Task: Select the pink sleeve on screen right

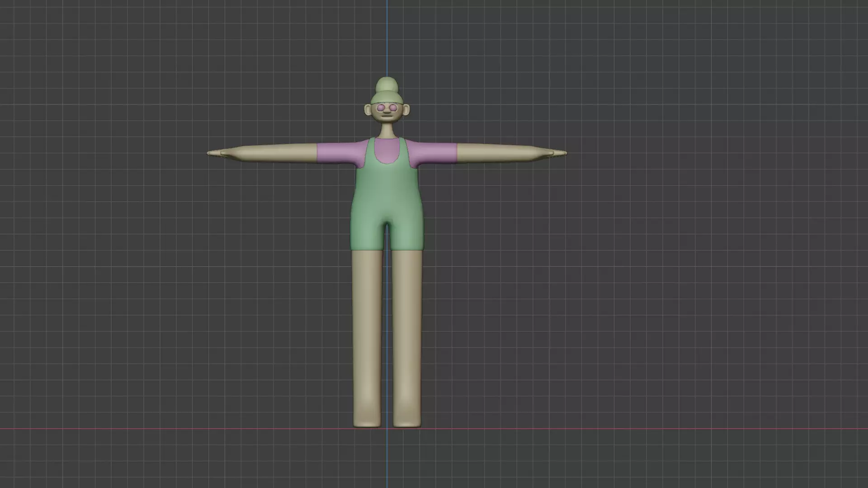Action: pyautogui.click(x=436, y=153)
